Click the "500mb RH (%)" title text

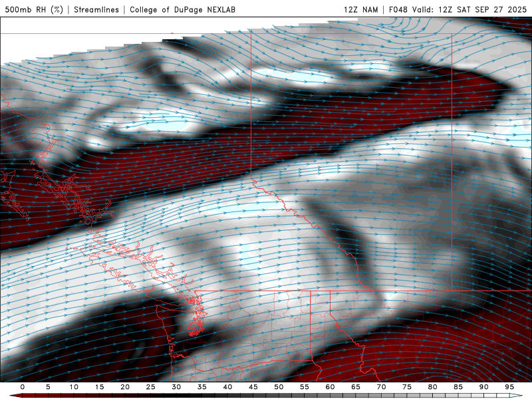34,9
